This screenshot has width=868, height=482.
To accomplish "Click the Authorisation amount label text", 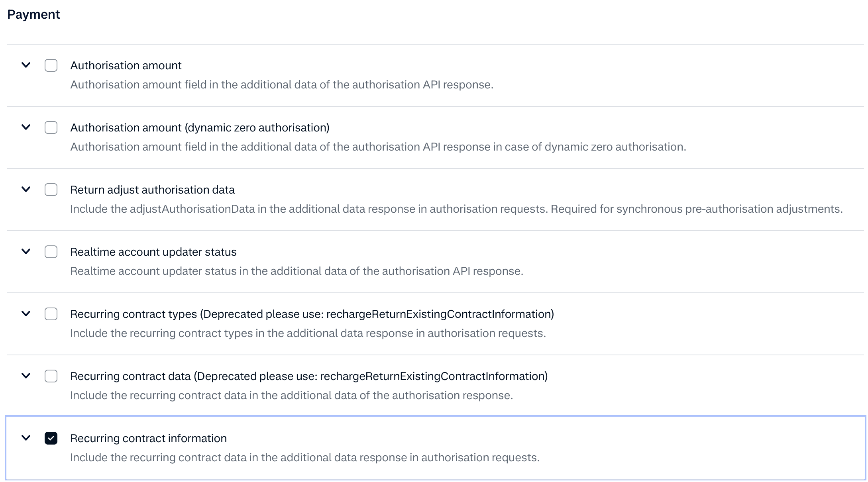I will (x=126, y=65).
